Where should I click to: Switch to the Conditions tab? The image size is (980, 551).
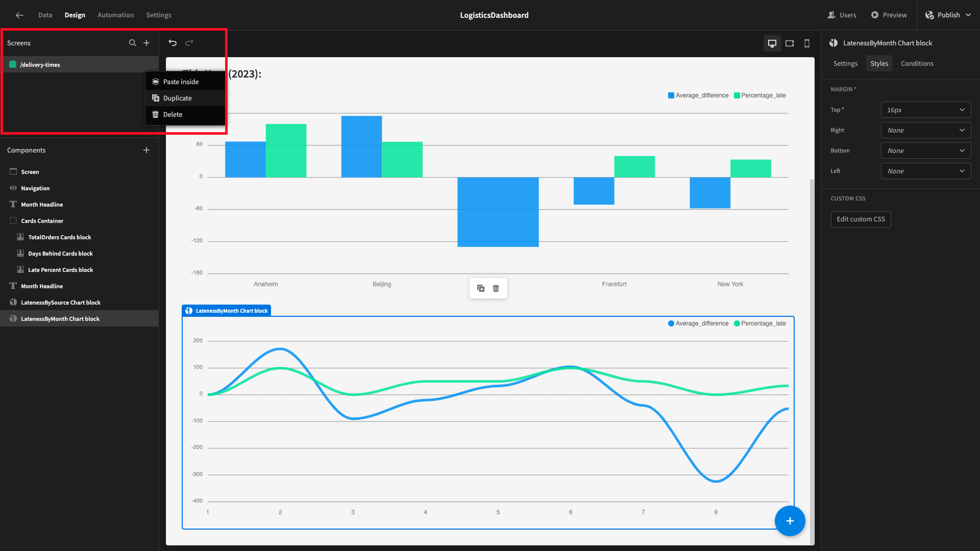click(x=917, y=63)
